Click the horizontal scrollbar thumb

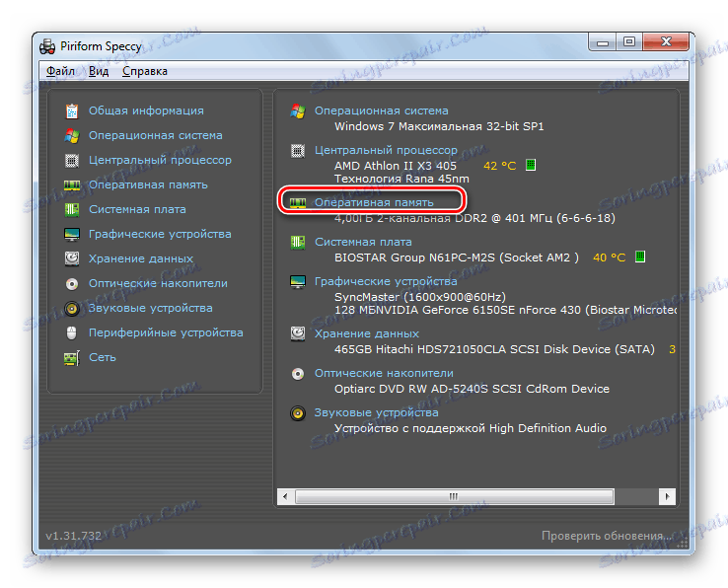pos(455,496)
